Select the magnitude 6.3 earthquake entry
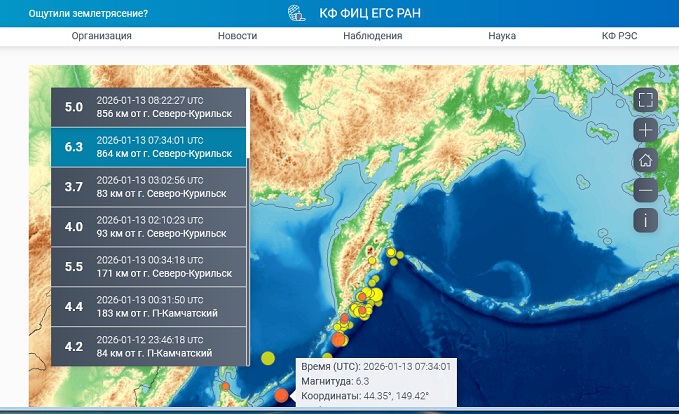679x414 pixels. click(149, 147)
